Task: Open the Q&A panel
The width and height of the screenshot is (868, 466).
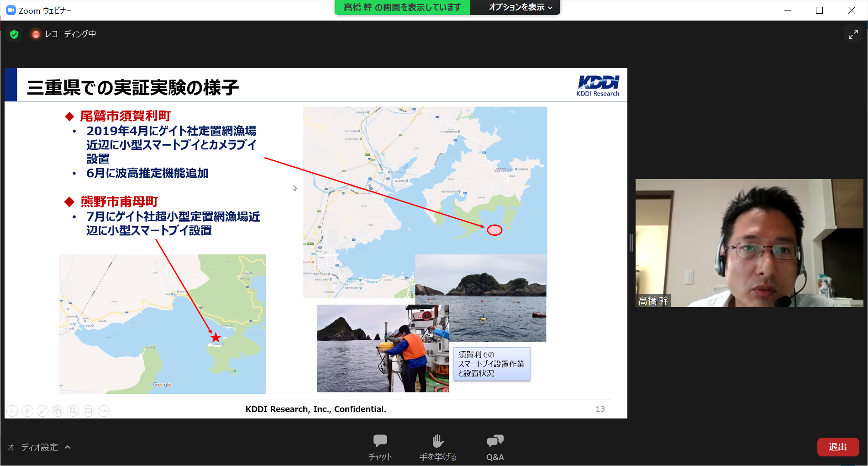Action: tap(495, 447)
